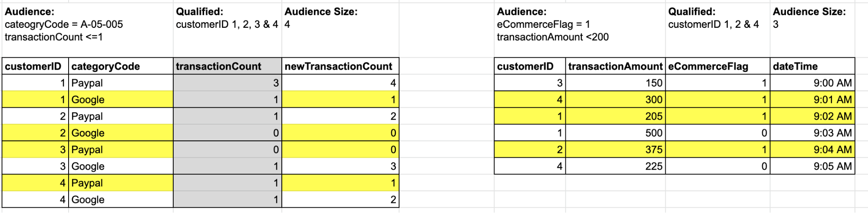Image resolution: width=868 pixels, height=213 pixels.
Task: Select the categoryCode header cell
Action: pyautogui.click(x=120, y=66)
